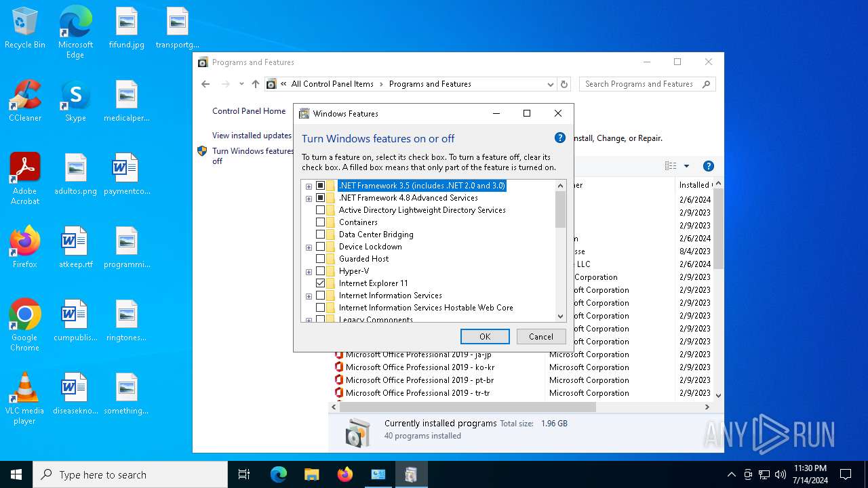Image resolution: width=868 pixels, height=488 pixels.
Task: Cancel the Windows Features dialog
Action: point(540,336)
